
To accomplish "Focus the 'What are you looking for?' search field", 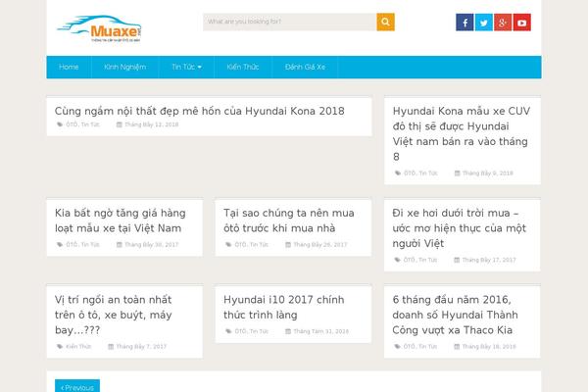I will pyautogui.click(x=290, y=23).
